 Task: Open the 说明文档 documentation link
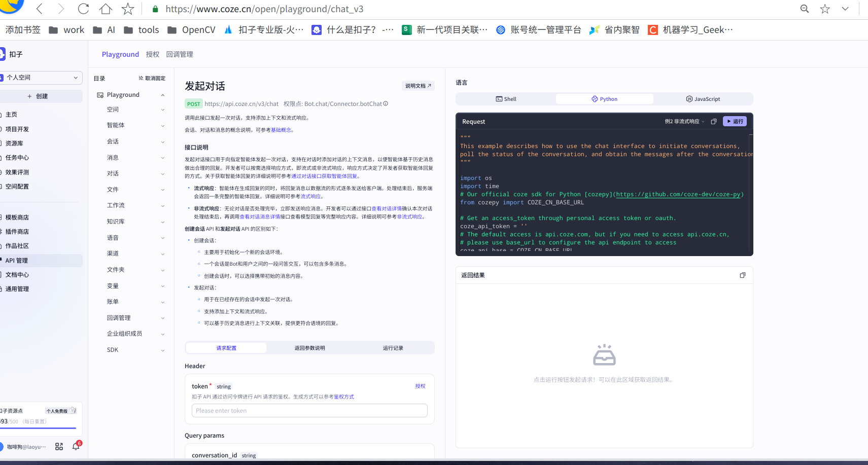point(418,85)
